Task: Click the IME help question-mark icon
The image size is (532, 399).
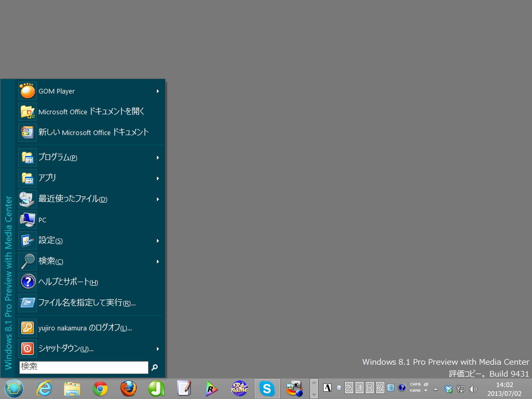Action: 402,388
